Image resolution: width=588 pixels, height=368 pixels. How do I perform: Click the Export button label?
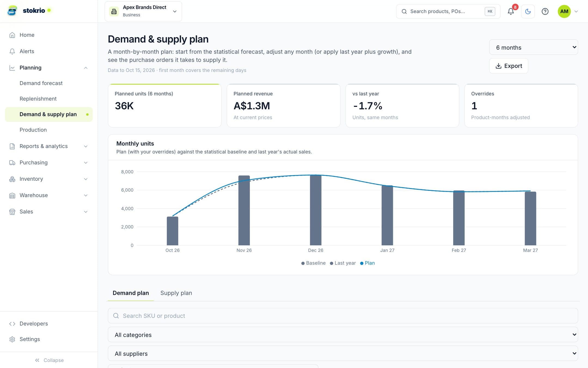tap(513, 66)
